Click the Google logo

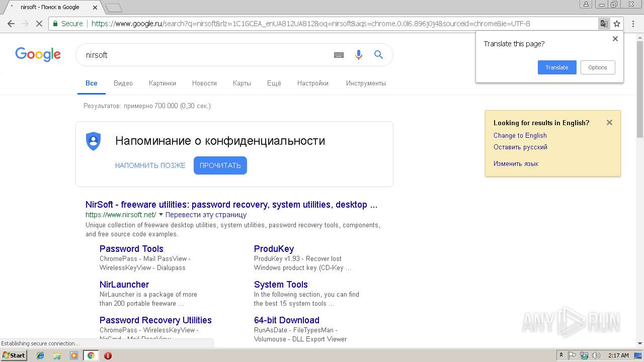pos(38,54)
